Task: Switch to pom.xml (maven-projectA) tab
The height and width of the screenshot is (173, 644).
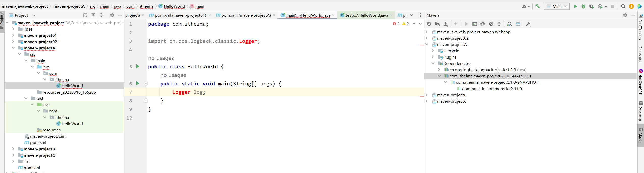Action: click(246, 15)
